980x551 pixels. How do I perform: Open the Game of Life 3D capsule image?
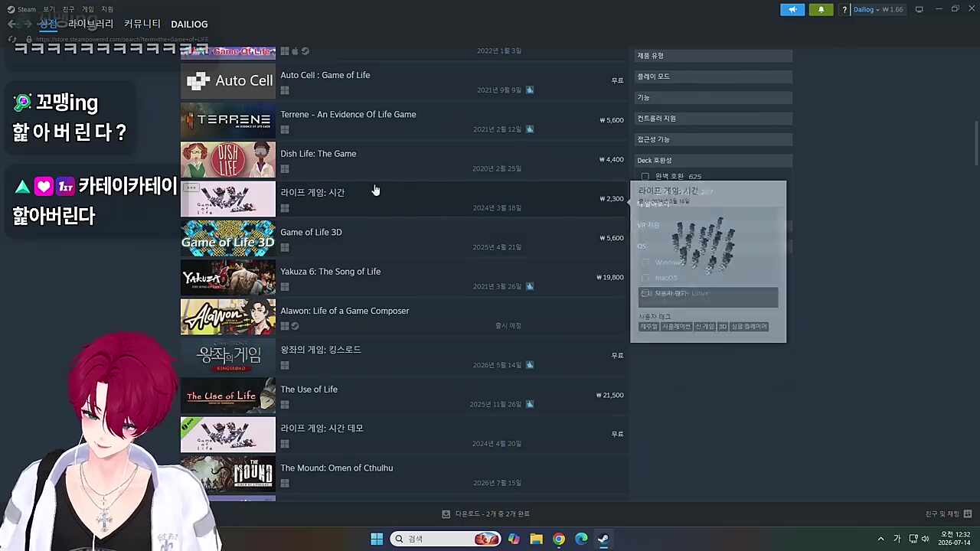(x=228, y=238)
